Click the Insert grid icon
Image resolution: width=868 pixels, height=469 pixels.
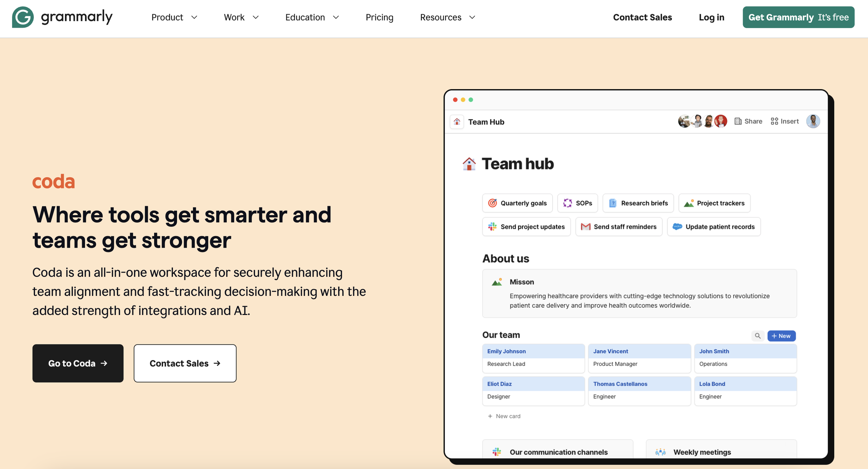(x=774, y=121)
